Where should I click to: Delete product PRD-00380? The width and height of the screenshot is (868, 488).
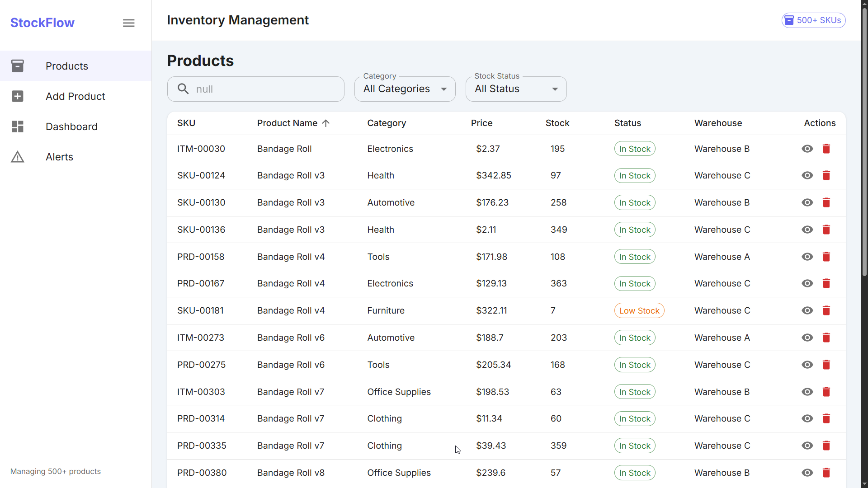(x=826, y=473)
